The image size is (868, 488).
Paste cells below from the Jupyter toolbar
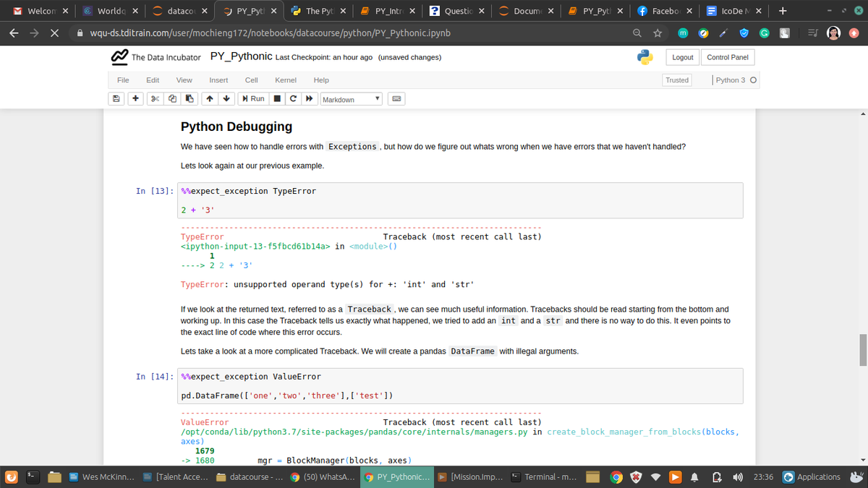[189, 99]
